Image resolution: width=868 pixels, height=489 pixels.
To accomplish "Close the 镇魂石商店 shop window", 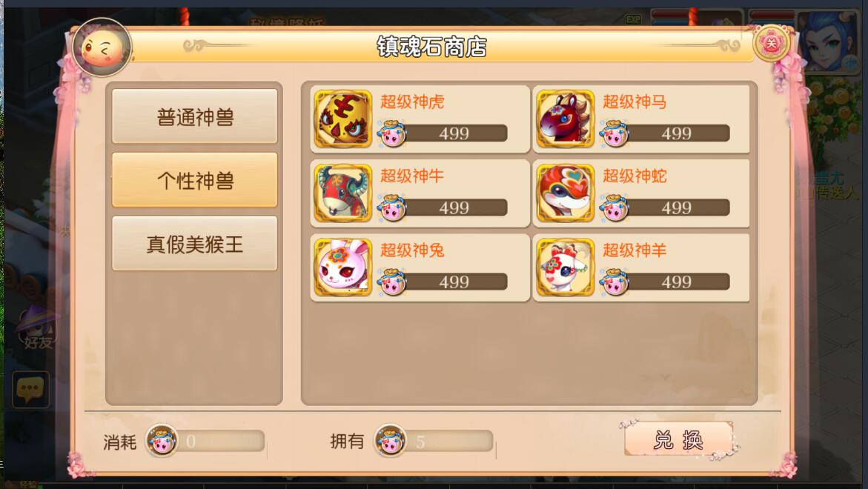I will [771, 43].
